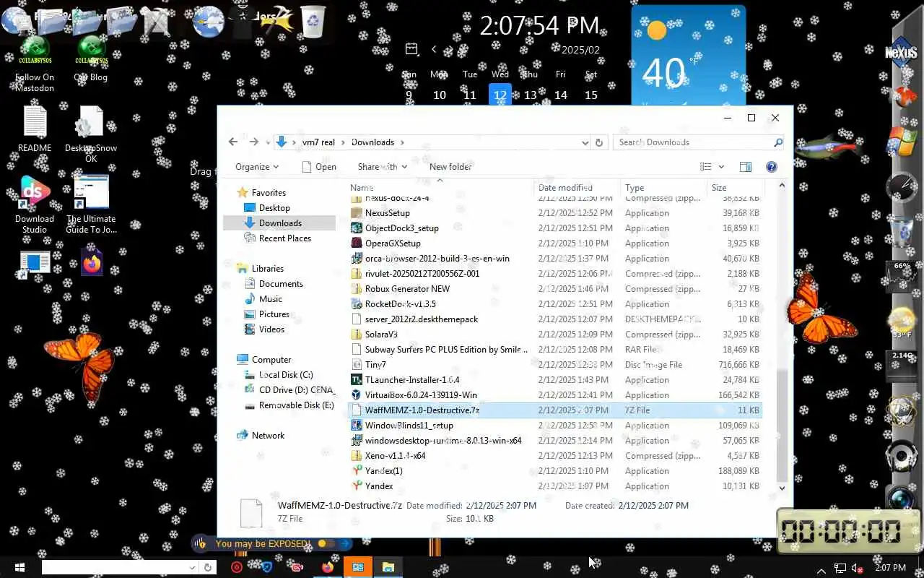Select Local Disk (C:)

point(285,375)
